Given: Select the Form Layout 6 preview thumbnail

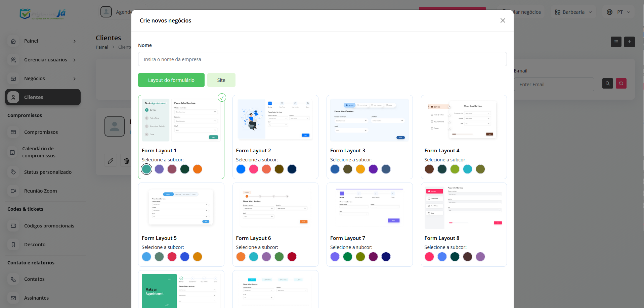Looking at the screenshot, I should point(275,208).
